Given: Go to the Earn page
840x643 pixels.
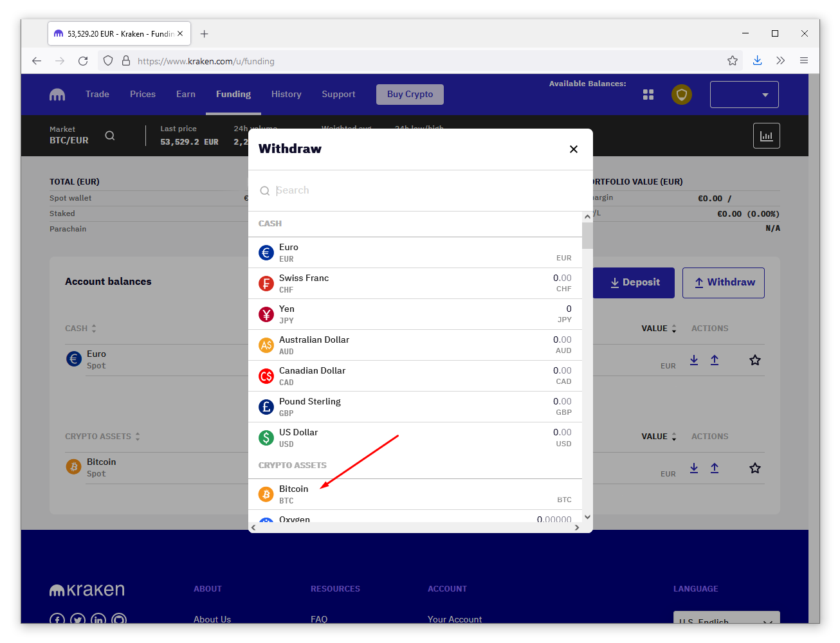Looking at the screenshot, I should [x=186, y=94].
